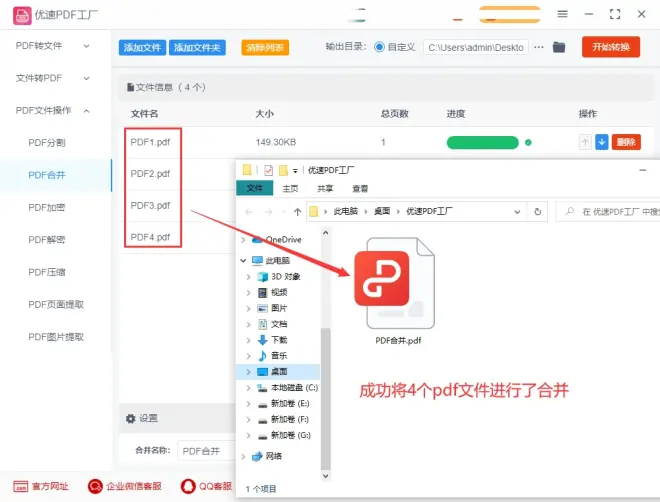
Task: Open the PDF合并.pdf file icon in Explorer
Action: pyautogui.click(x=394, y=283)
